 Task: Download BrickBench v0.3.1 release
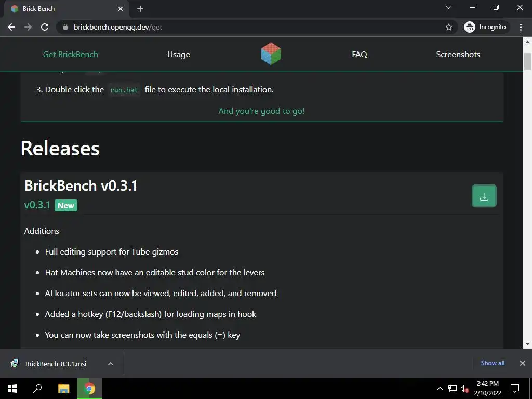(484, 196)
